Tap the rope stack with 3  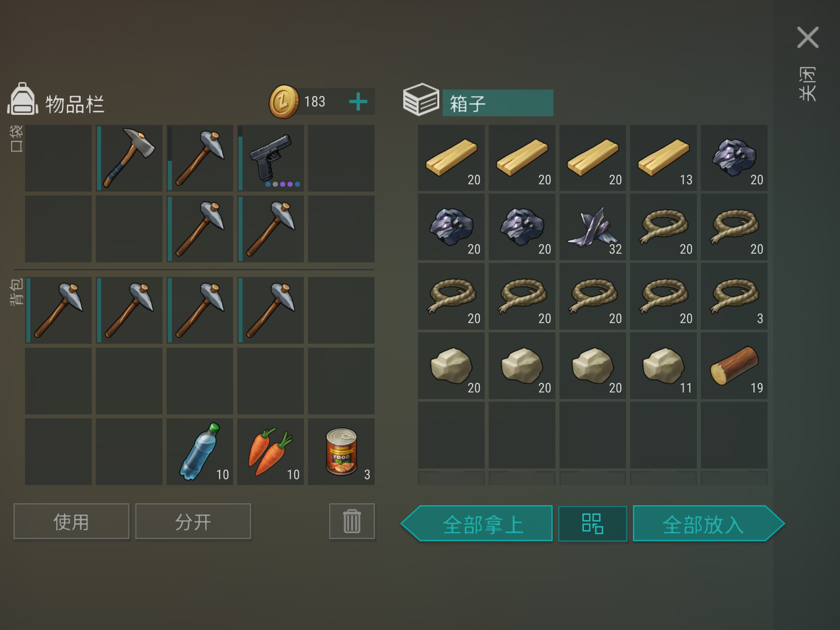[x=734, y=296]
